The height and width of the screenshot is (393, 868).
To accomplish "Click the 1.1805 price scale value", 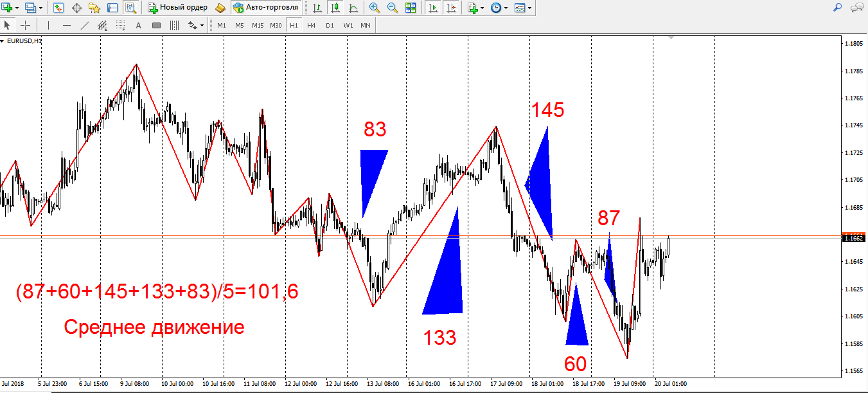I will click(x=853, y=43).
